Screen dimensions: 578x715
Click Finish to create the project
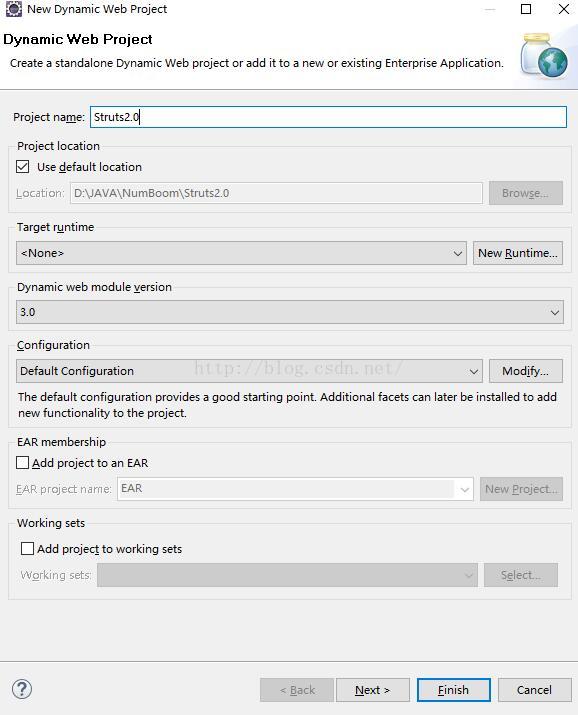pyautogui.click(x=454, y=690)
